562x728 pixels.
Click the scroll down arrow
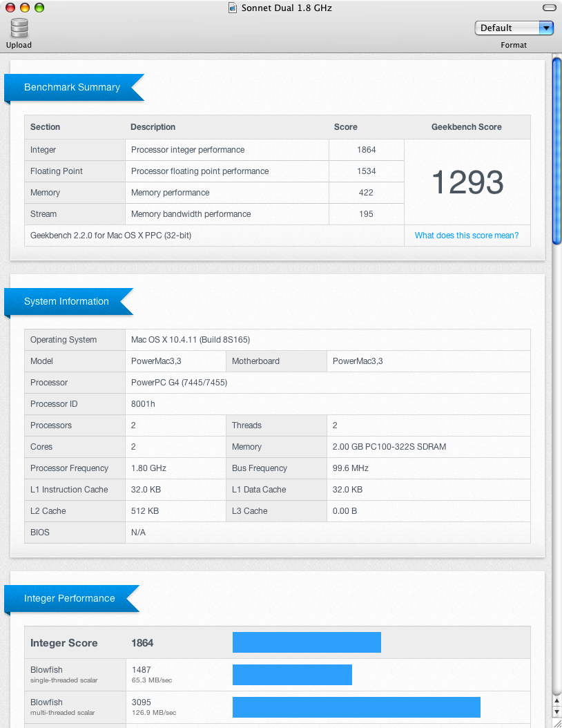click(557, 711)
